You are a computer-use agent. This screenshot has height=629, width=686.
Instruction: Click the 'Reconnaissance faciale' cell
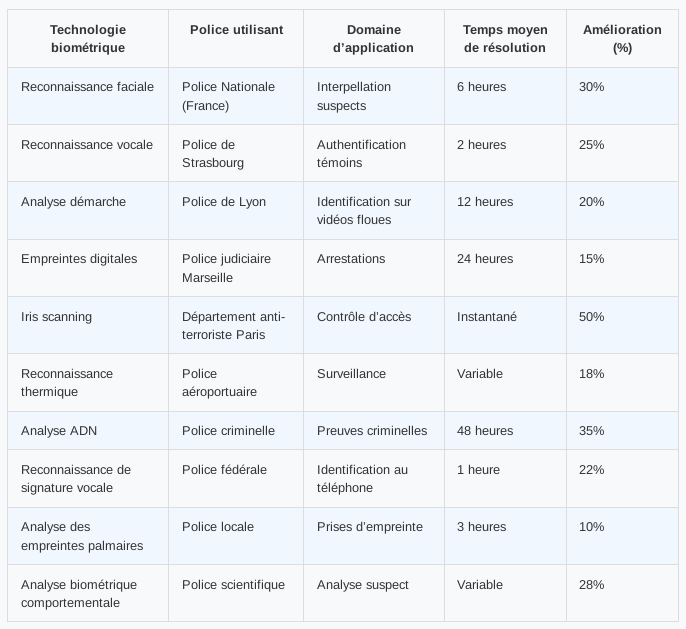[x=88, y=87]
